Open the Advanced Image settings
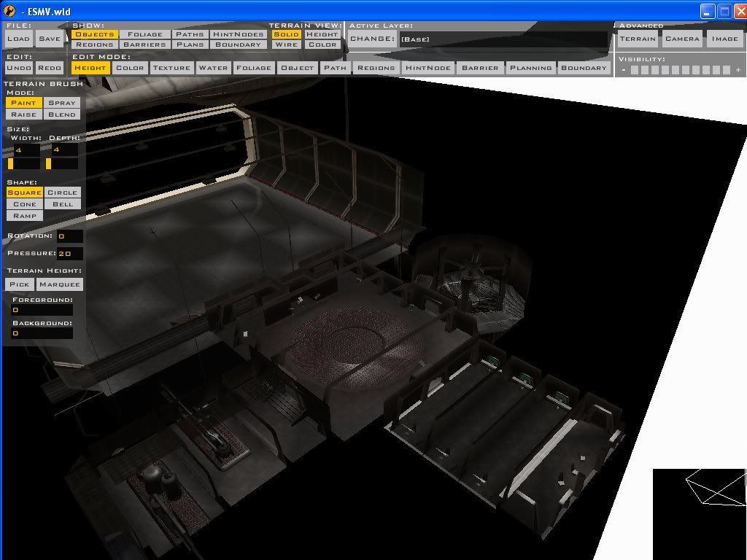 pyautogui.click(x=724, y=39)
